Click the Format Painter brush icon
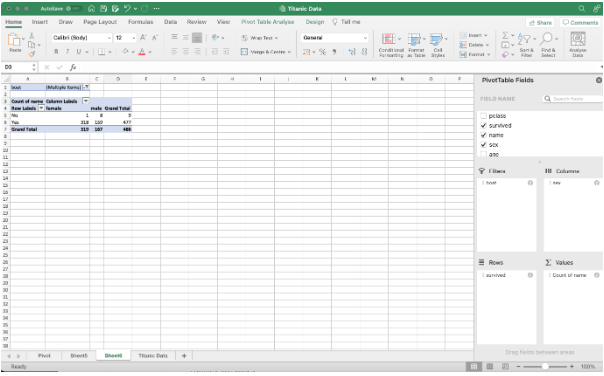 tap(32, 54)
